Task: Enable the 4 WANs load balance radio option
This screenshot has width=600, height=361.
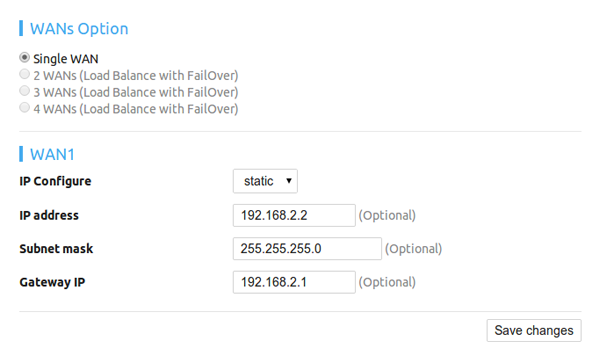Action: [x=24, y=108]
